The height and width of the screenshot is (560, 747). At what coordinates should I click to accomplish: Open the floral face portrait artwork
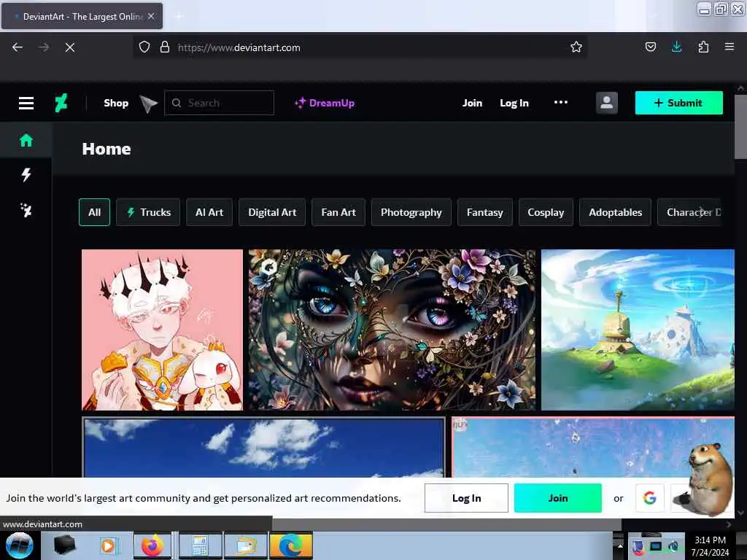click(392, 330)
